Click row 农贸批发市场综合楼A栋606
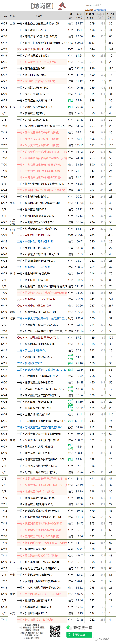The width and height of the screenshot is (116, 644). pyautogui.click(x=58, y=466)
